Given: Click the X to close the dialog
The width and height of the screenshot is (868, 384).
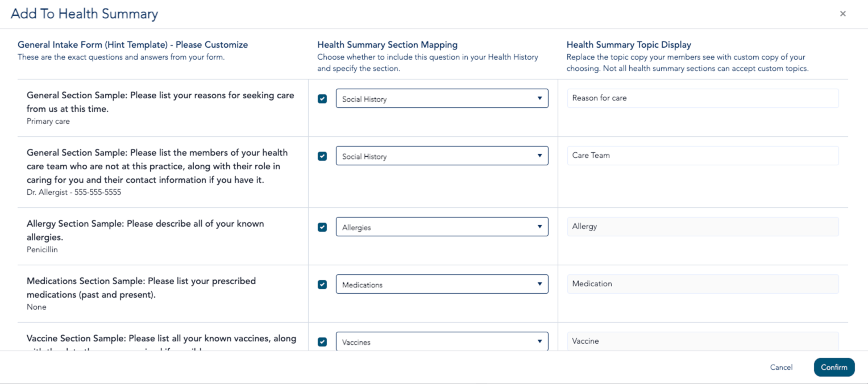Looking at the screenshot, I should coord(842,13).
